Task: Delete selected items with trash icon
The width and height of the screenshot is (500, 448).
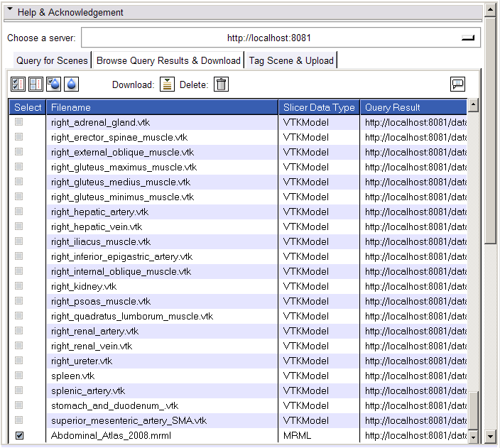Action: (222, 84)
